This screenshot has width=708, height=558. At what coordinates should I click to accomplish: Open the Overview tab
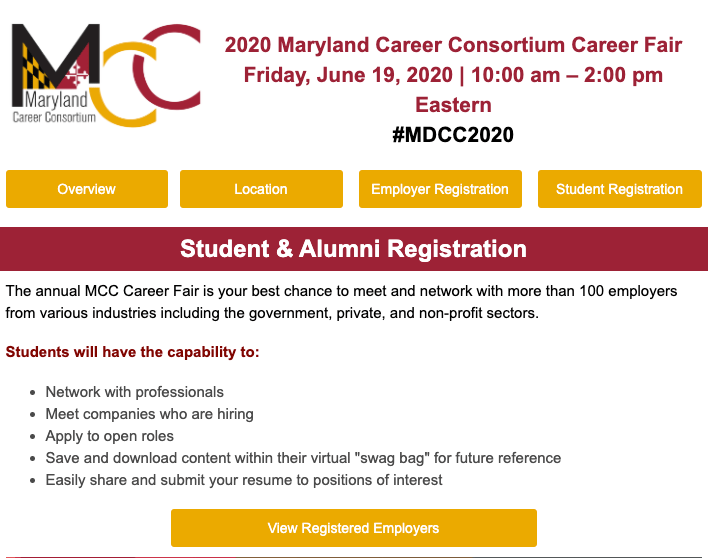click(87, 189)
